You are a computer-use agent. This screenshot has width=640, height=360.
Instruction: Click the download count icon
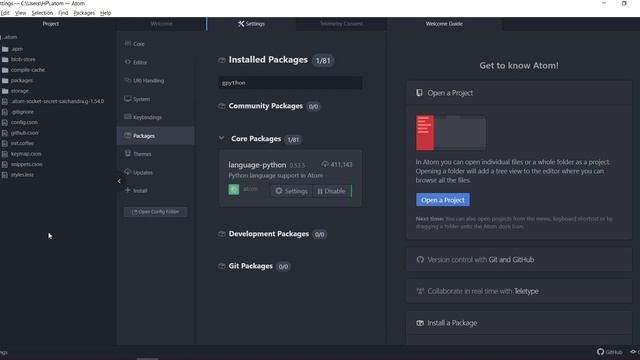click(325, 164)
